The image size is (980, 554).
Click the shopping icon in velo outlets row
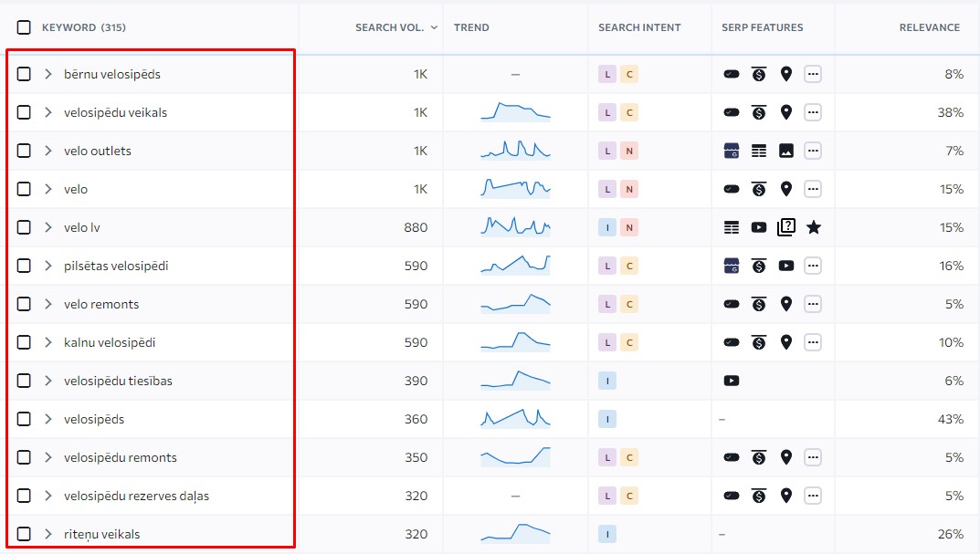(x=731, y=151)
